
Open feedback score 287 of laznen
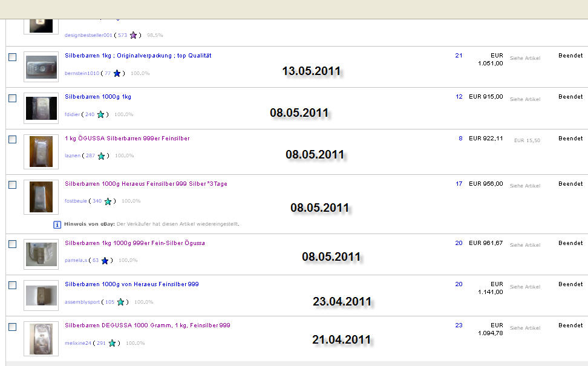point(90,155)
